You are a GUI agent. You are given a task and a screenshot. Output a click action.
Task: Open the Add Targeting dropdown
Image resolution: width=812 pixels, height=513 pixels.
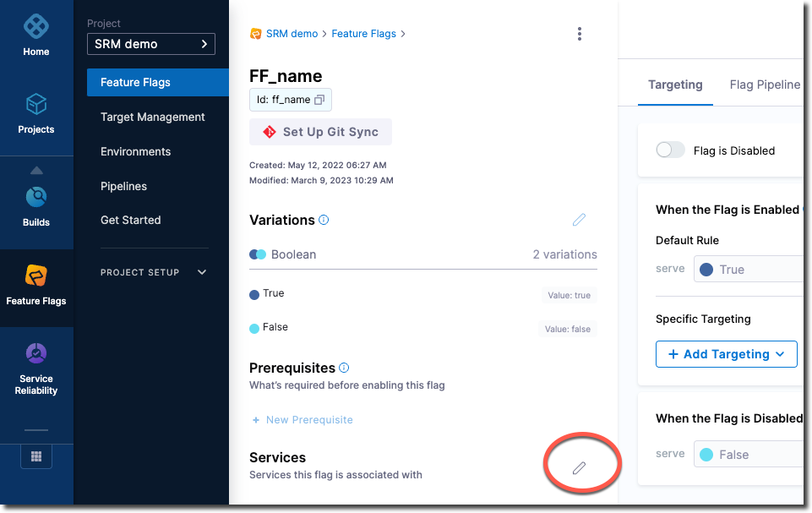click(726, 354)
